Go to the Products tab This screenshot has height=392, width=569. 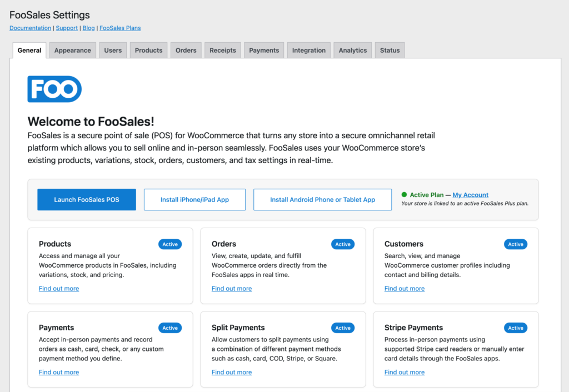click(x=148, y=50)
